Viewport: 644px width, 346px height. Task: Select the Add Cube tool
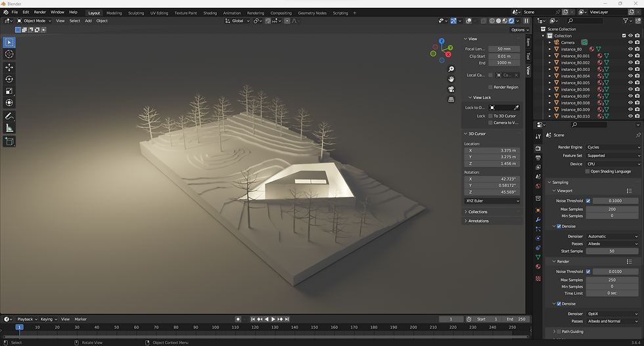(9, 141)
